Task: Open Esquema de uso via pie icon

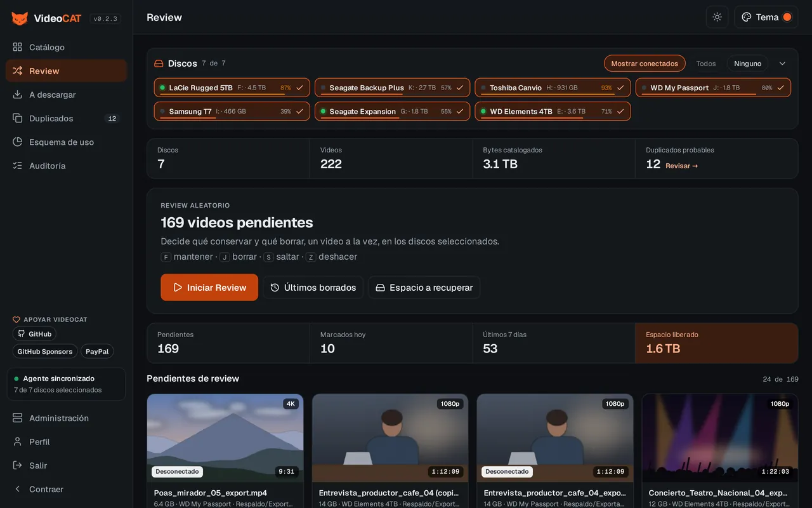Action: coord(18,142)
